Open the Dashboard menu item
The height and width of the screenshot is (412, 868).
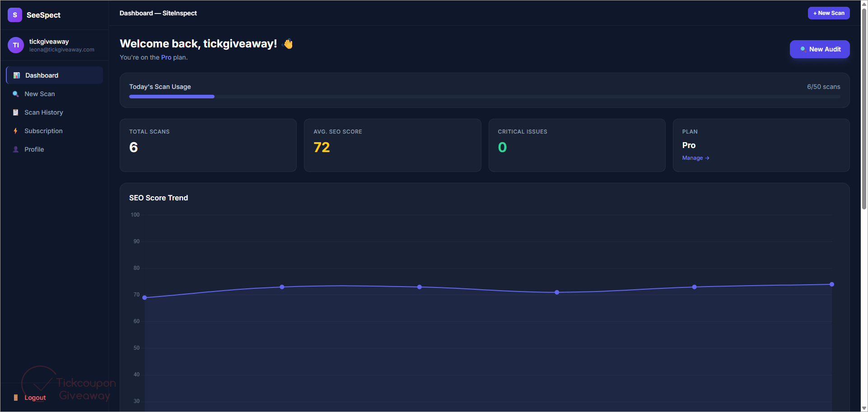[55, 75]
